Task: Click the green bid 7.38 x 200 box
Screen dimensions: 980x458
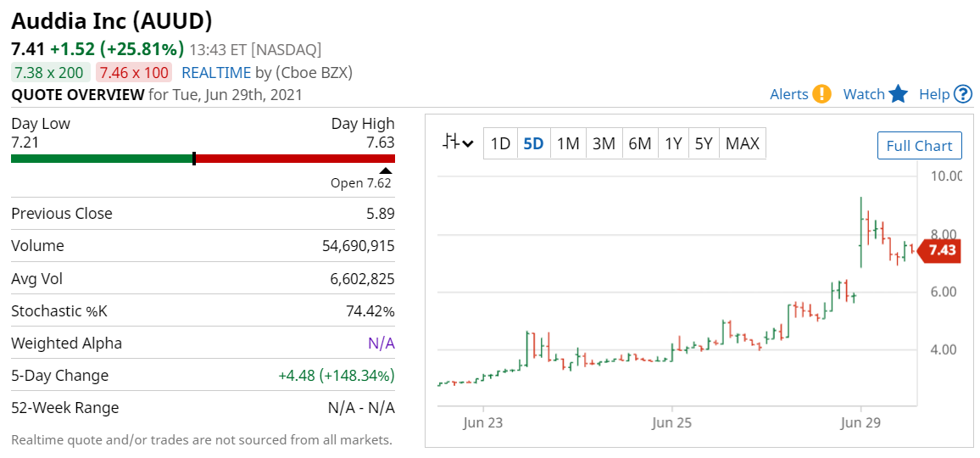Action: click(51, 73)
